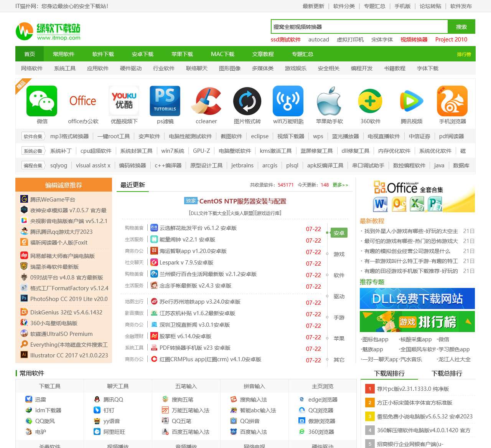
Task: Open the wifi万能钥匙 icon
Action: point(288,101)
